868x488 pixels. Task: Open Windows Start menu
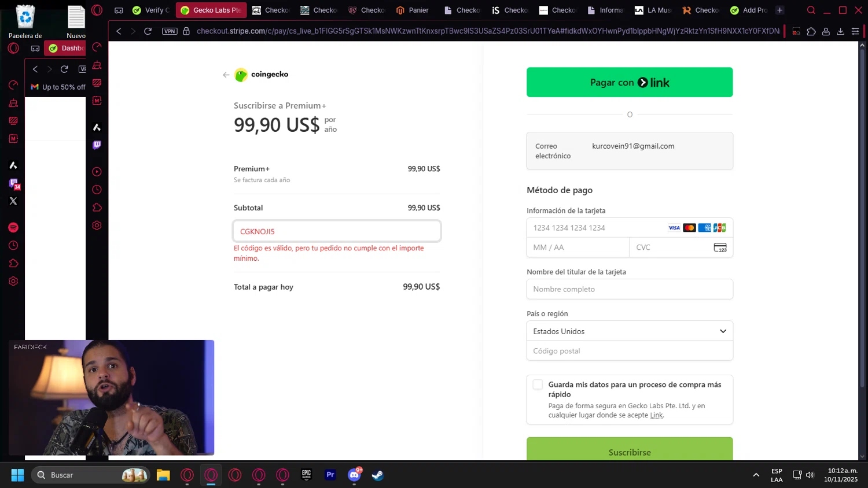(x=17, y=475)
